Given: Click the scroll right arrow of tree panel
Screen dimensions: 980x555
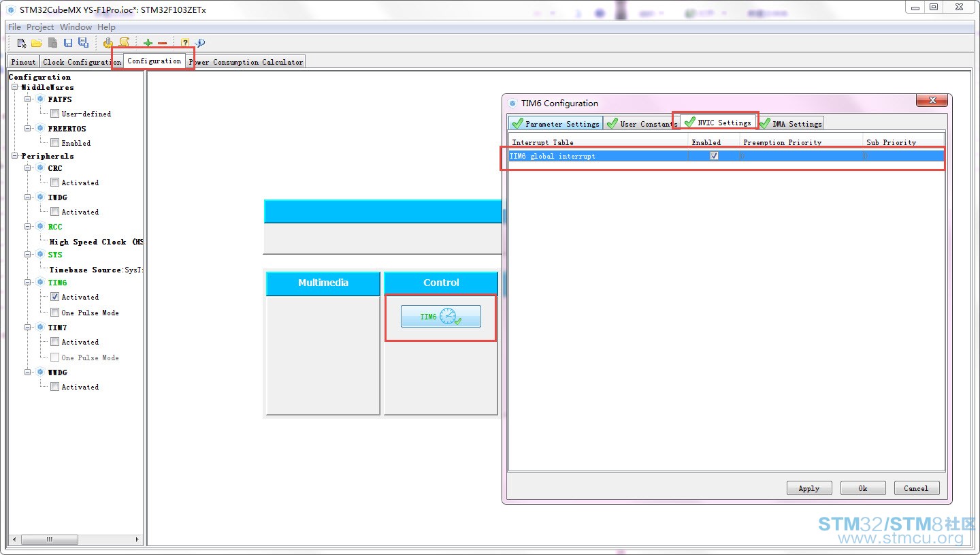Looking at the screenshot, I should (x=137, y=539).
